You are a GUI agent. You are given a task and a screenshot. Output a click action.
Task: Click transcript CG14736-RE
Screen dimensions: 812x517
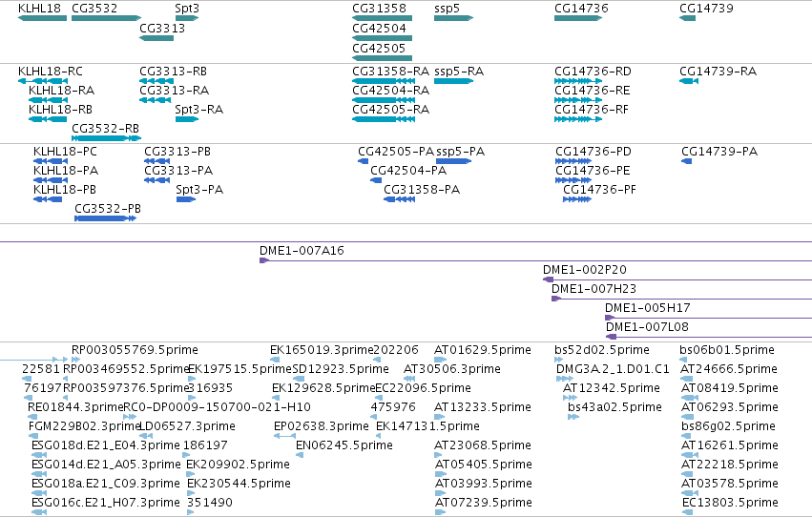click(578, 100)
